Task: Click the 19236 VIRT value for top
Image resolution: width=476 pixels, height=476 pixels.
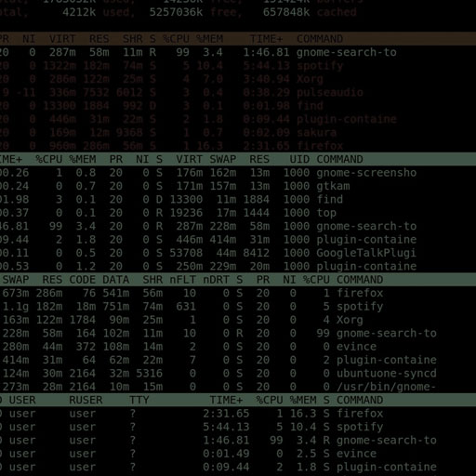Action: click(x=186, y=213)
